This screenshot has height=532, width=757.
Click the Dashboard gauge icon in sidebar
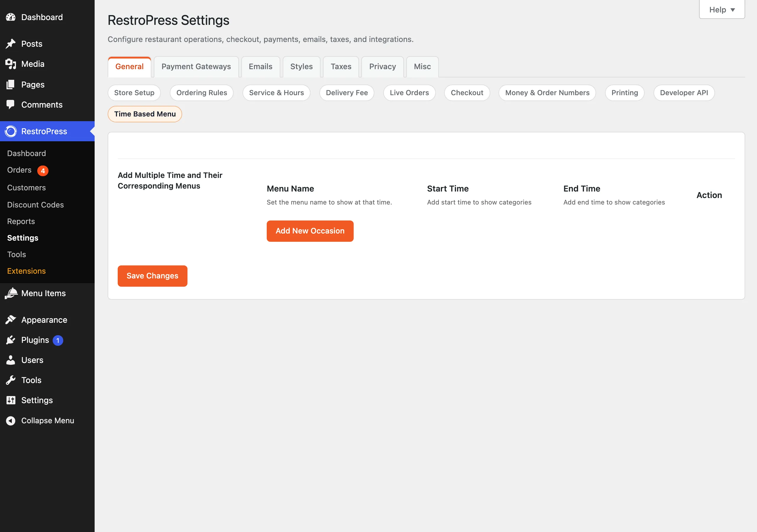click(11, 17)
